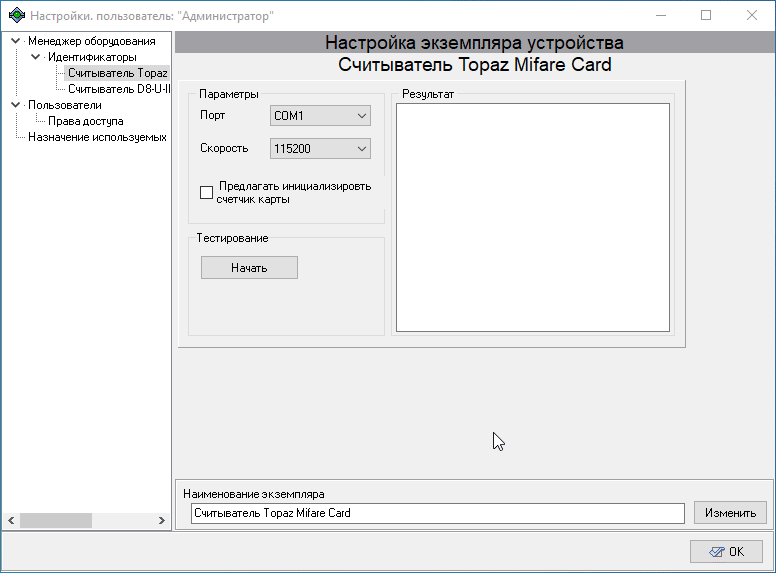Collapse the Идентификаторы tree node
The image size is (776, 573).
click(x=36, y=57)
